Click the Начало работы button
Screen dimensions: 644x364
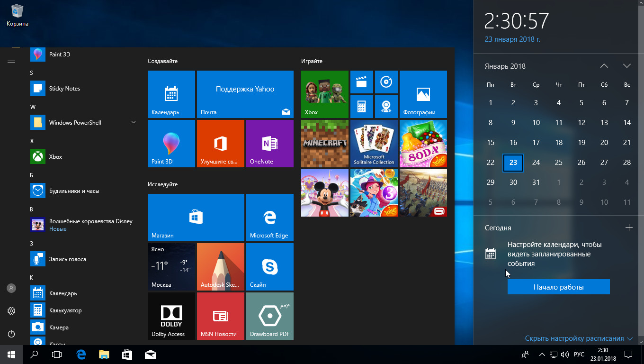(558, 287)
